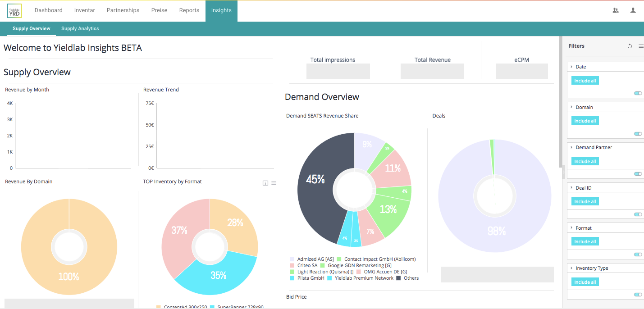
Task: Select the 100% slice in Revenue By Domain pie
Action: tap(69, 277)
